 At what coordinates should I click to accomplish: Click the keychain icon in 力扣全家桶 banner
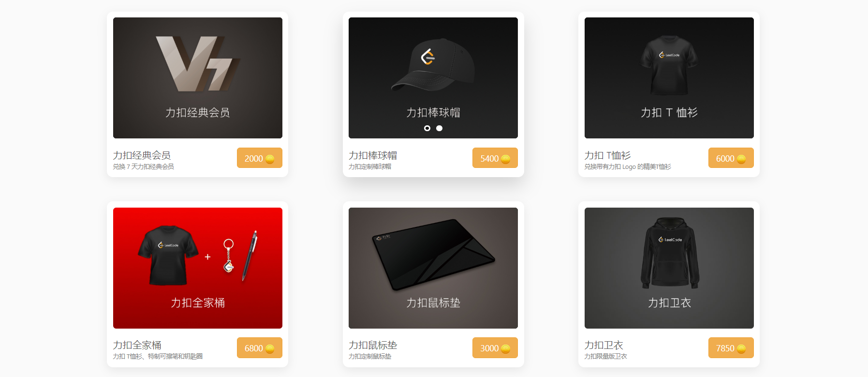(x=229, y=256)
